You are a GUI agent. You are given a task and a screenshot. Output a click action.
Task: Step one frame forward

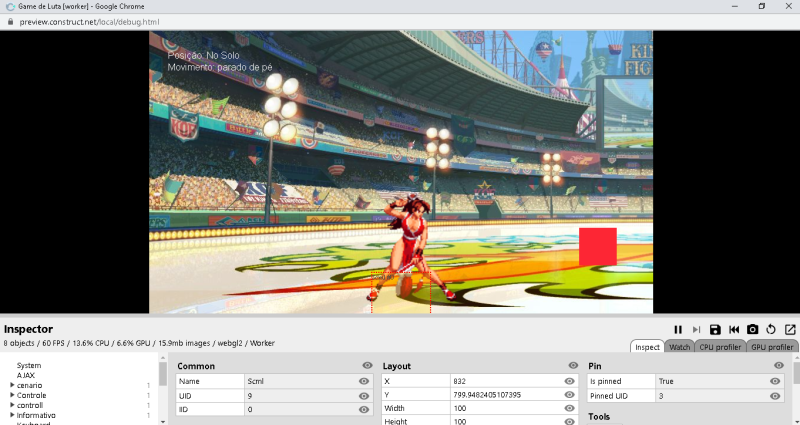click(696, 330)
